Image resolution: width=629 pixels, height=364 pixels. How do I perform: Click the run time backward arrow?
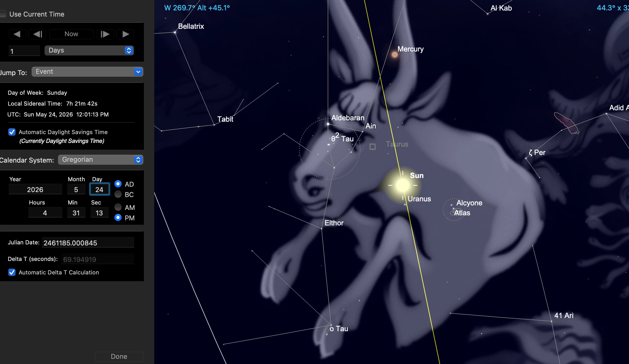tap(17, 34)
